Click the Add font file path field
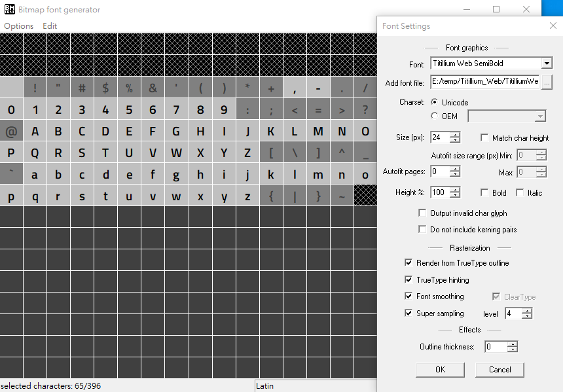Viewport: 563px width, 392px height. tap(485, 82)
